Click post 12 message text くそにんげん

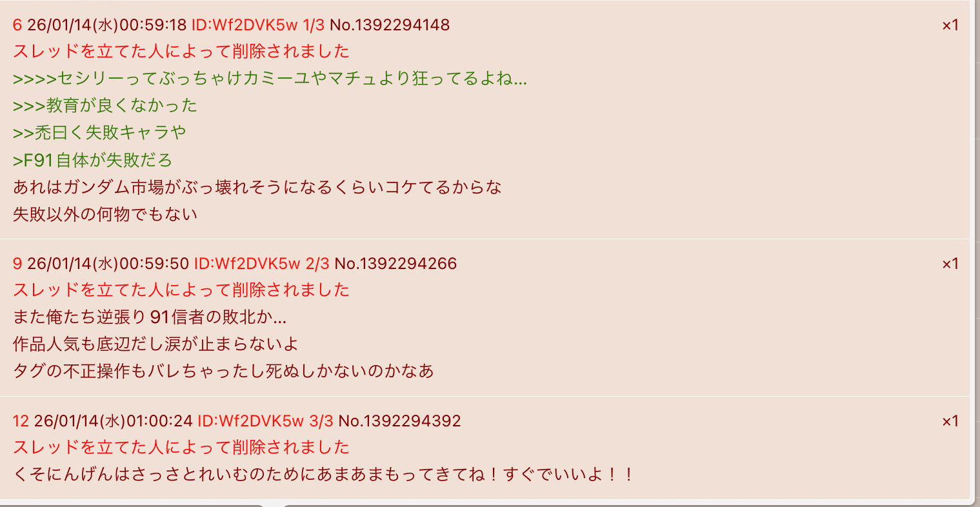[x=323, y=475]
